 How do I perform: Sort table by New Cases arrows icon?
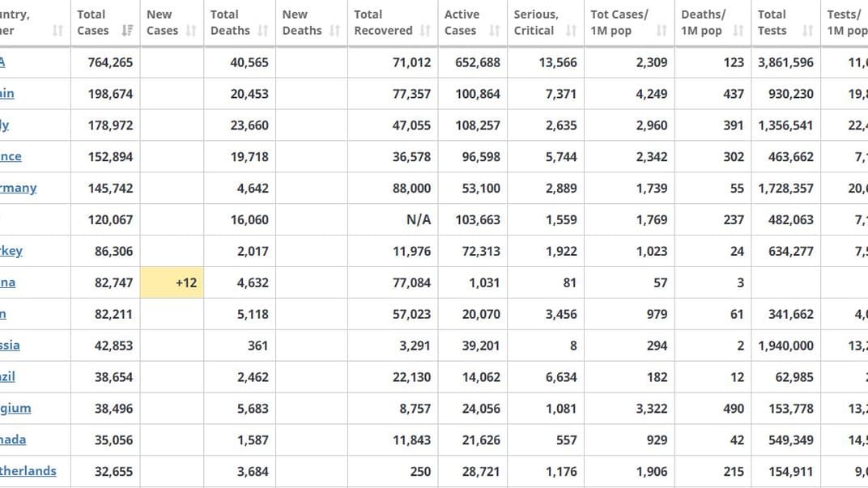[x=191, y=31]
